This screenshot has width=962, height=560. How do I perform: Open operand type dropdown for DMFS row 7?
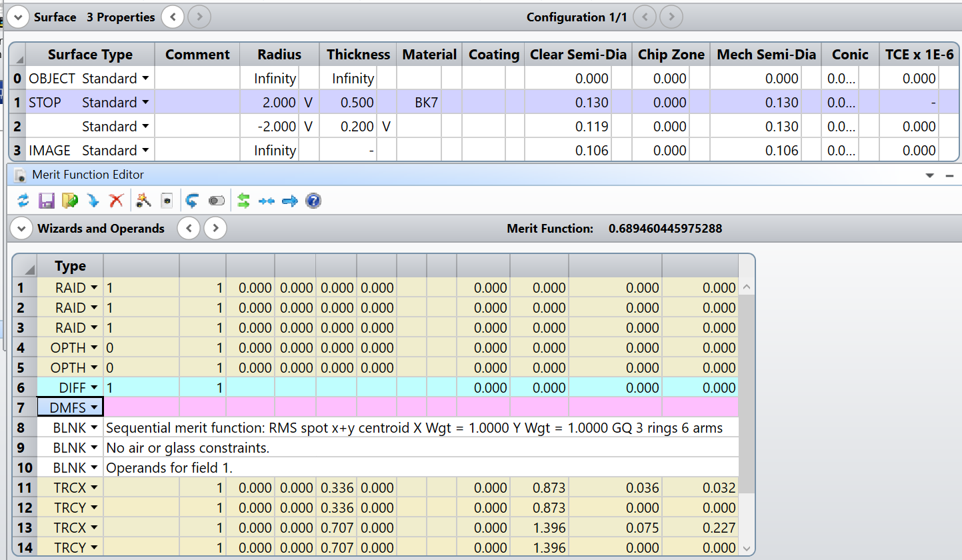[x=94, y=408]
